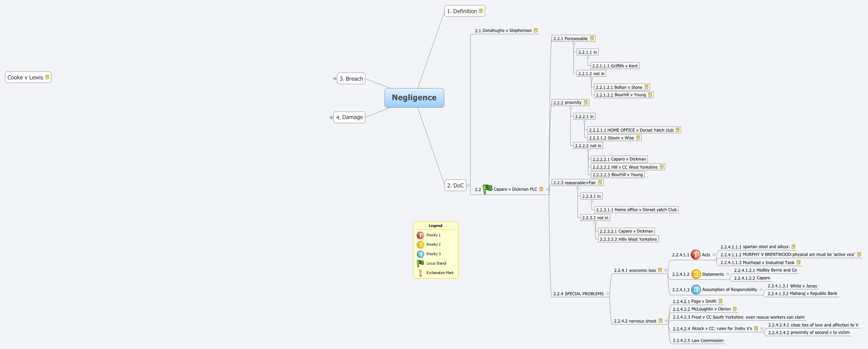The height and width of the screenshot is (349, 868).
Task: Click the Priority 1 marker beside Acts
Action: click(696, 255)
